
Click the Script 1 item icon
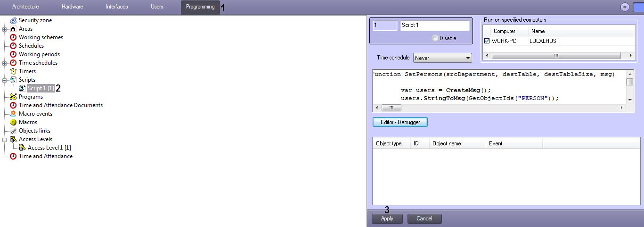[x=22, y=88]
